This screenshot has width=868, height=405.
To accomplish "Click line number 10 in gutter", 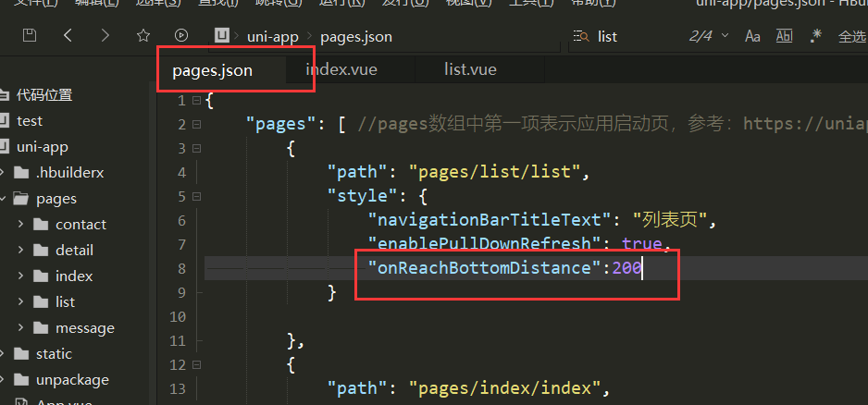I will (179, 317).
